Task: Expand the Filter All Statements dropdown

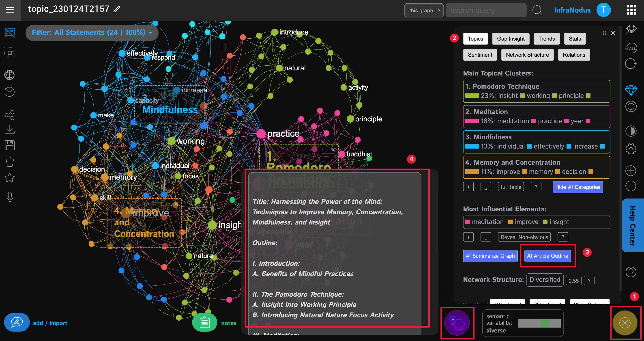Action: [x=92, y=32]
